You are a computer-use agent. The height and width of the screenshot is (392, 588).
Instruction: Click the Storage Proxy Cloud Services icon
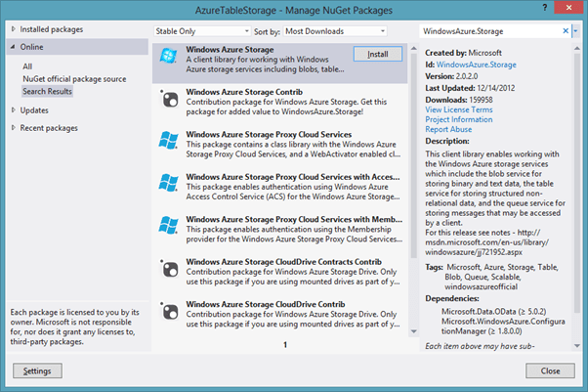pos(170,143)
